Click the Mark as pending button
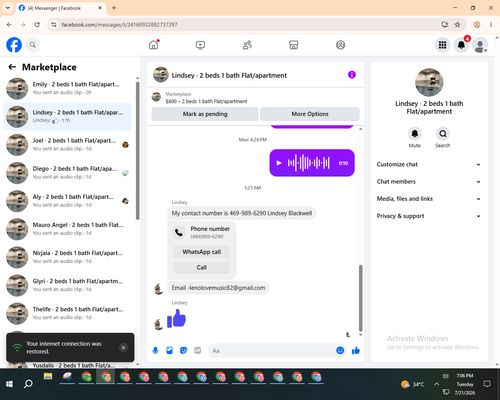The width and height of the screenshot is (500, 400). [x=205, y=114]
